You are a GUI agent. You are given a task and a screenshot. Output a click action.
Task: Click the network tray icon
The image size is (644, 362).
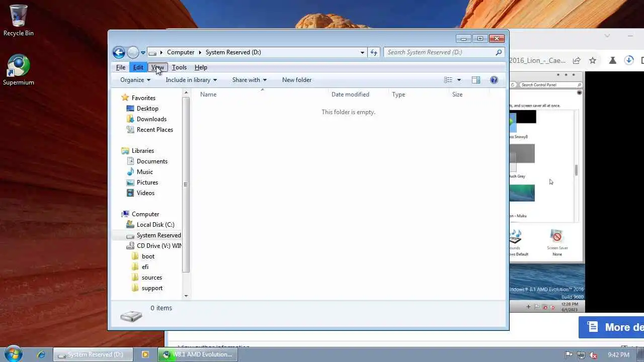tap(581, 354)
